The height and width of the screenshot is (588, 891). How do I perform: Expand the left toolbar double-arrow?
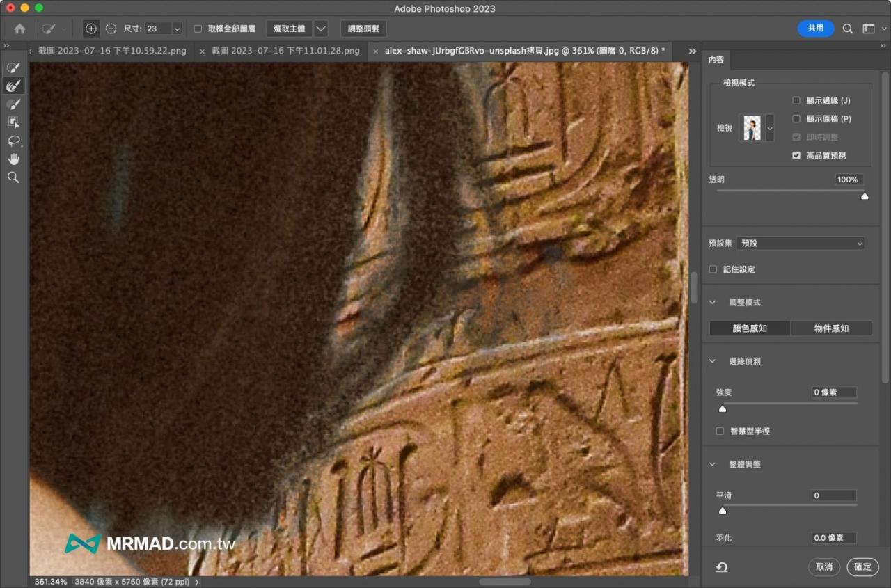point(6,45)
